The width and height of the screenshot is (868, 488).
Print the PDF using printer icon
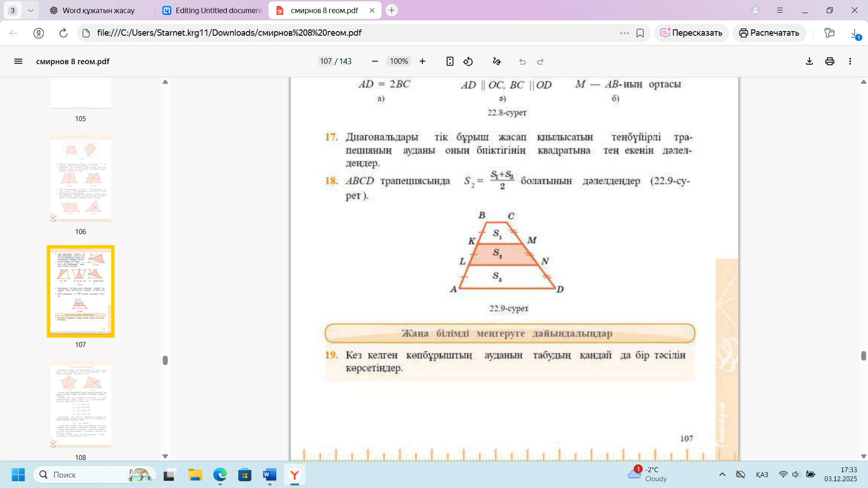point(830,61)
